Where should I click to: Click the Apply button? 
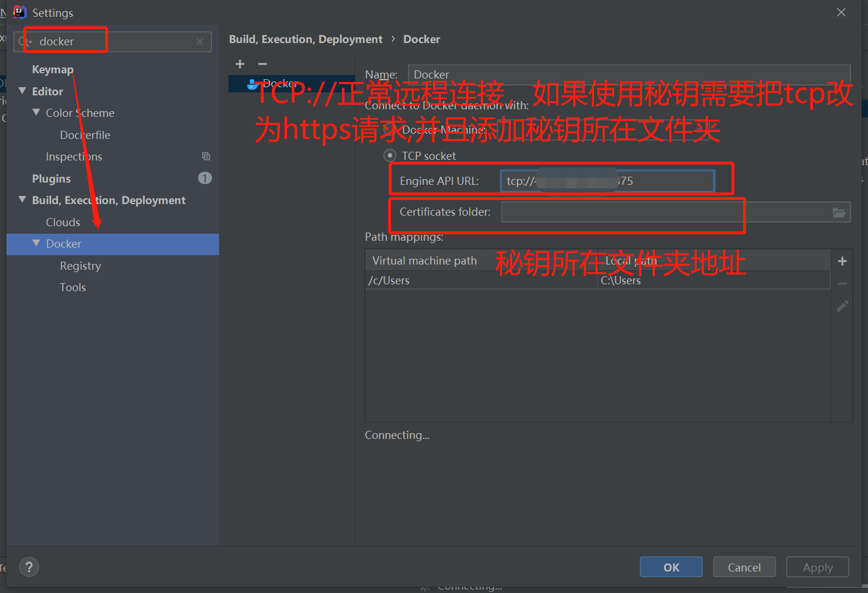(x=817, y=567)
